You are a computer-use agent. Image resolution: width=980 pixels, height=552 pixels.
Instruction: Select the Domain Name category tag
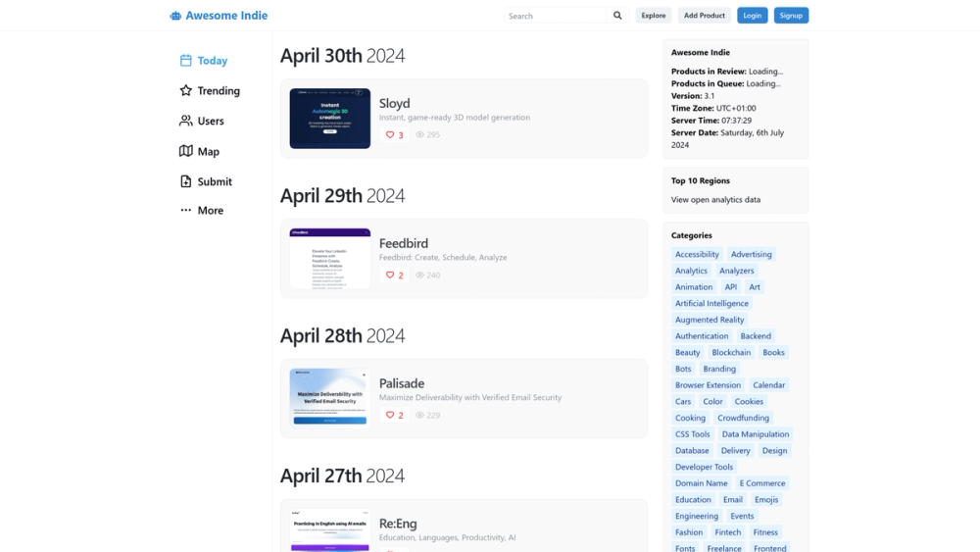point(702,482)
